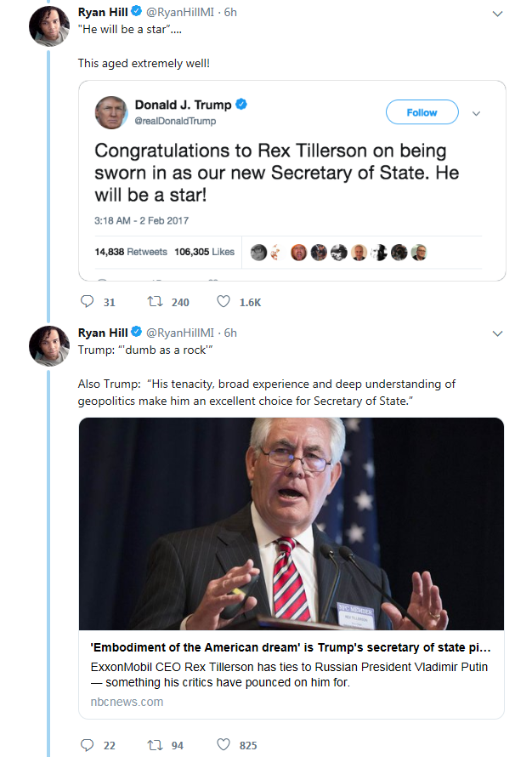Click Ryan Hill's verified badge in first tweet
The image size is (532, 757).
(x=135, y=14)
